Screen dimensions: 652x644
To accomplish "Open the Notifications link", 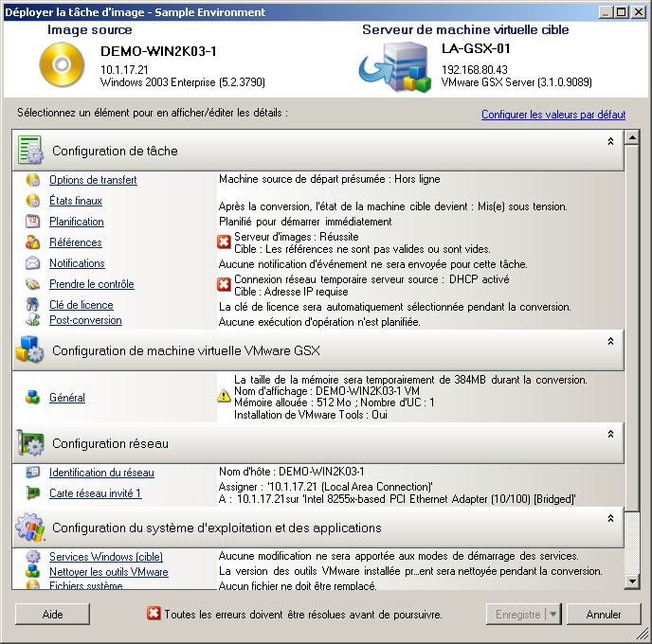I will pos(77,263).
